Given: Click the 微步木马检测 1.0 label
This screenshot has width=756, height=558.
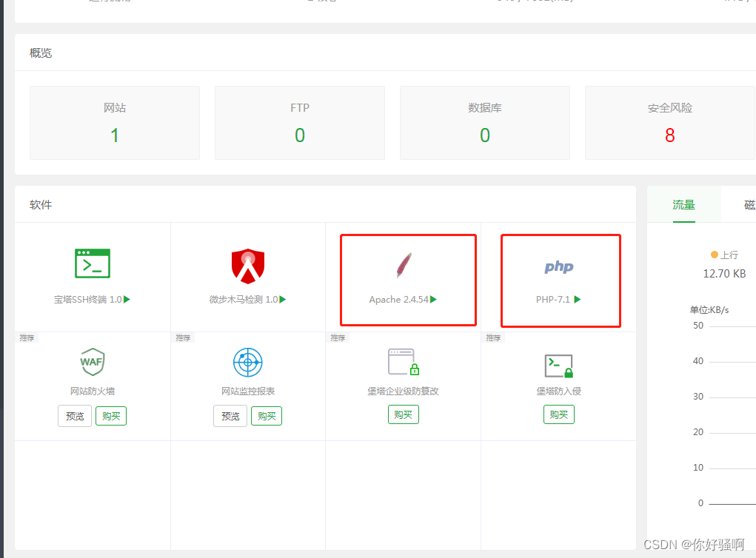Looking at the screenshot, I should click(x=244, y=299).
